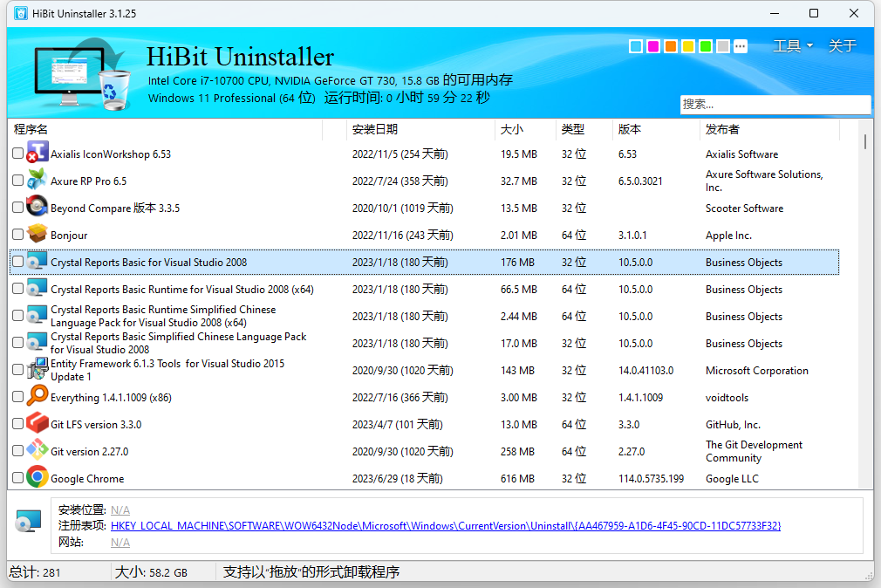Select the Git version 2.27.0 checkbox
Screen dimensions: 881x588
pyautogui.click(x=18, y=450)
